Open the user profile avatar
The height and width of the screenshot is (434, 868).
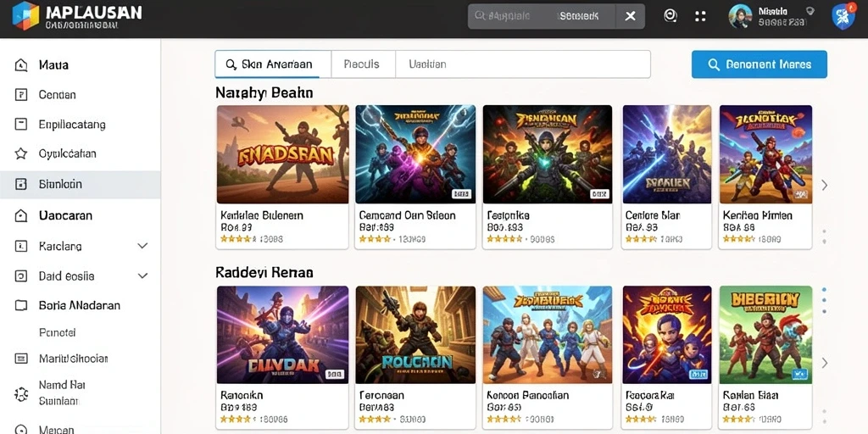point(740,17)
